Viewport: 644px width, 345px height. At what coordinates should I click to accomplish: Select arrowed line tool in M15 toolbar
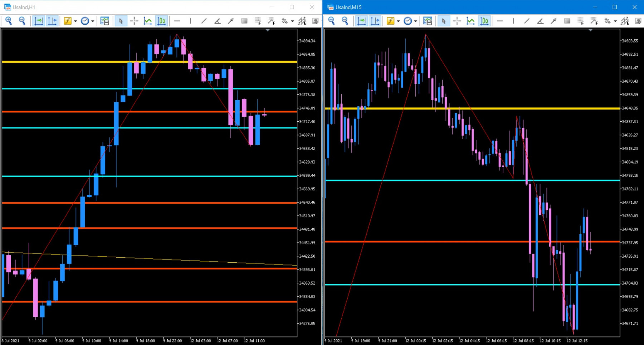click(554, 21)
